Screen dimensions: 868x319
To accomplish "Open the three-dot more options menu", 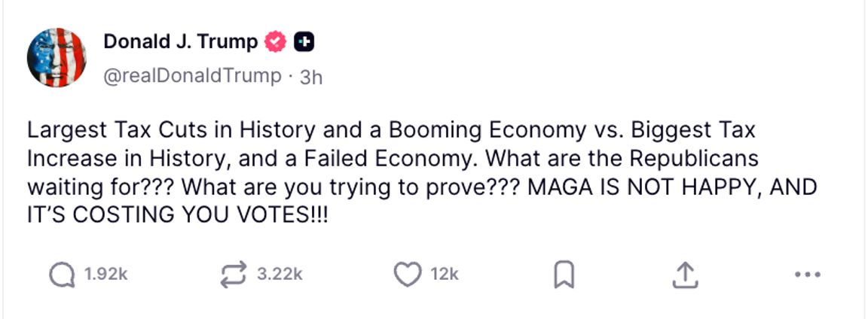I will pyautogui.click(x=807, y=275).
